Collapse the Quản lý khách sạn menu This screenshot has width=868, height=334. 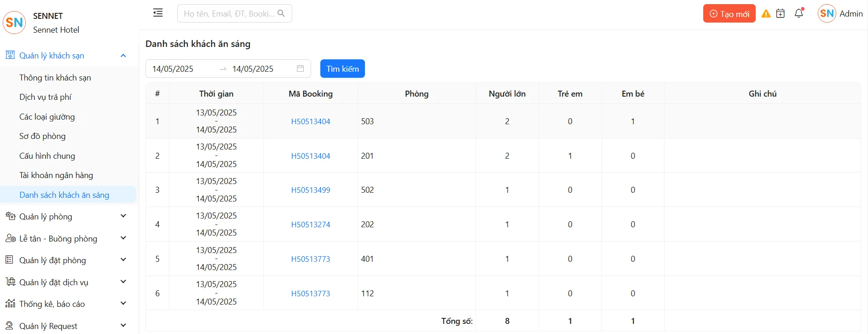pyautogui.click(x=123, y=56)
